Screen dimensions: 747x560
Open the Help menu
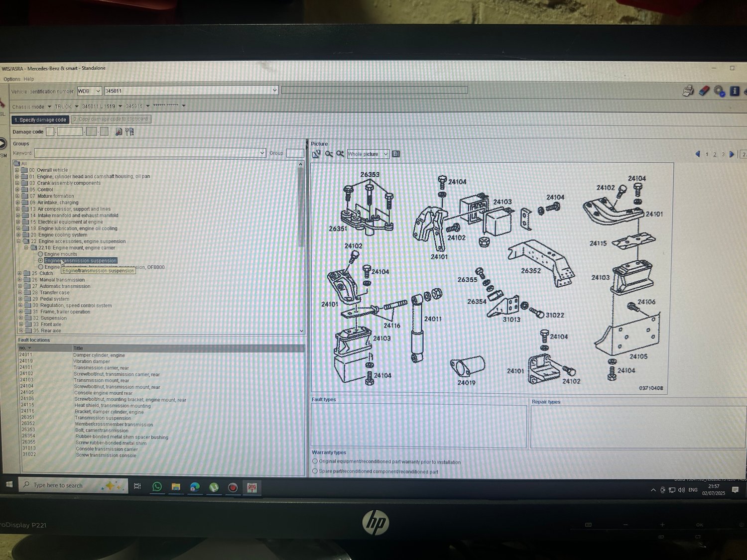pyautogui.click(x=29, y=79)
